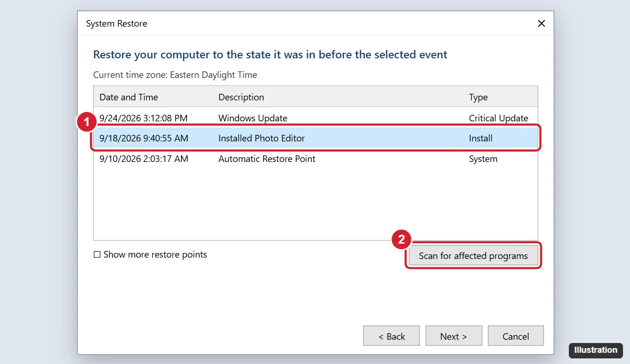This screenshot has width=630, height=364.
Task: Return with the Back button
Action: point(392,336)
